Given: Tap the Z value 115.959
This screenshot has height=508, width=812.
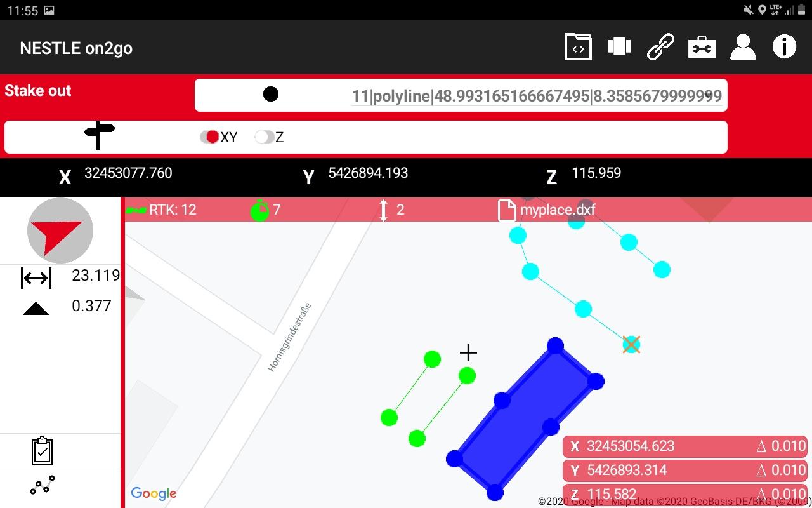Looking at the screenshot, I should [x=596, y=173].
